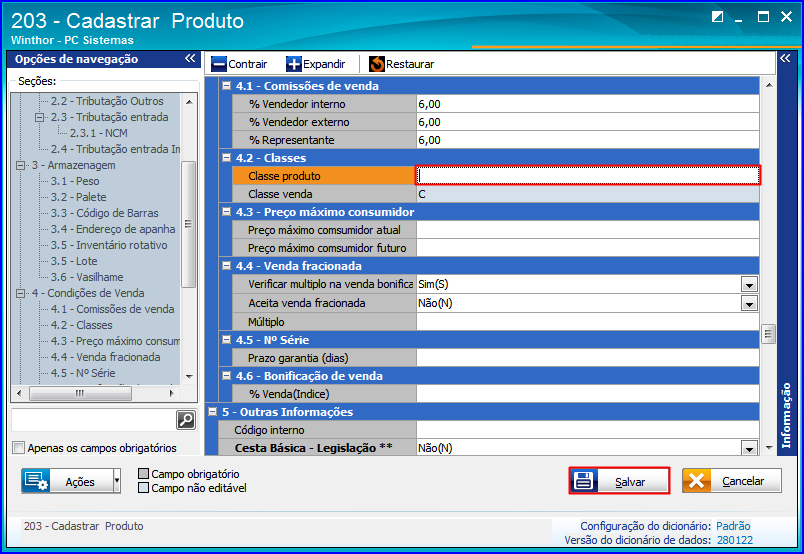Image resolution: width=804 pixels, height=554 pixels.
Task: Collapse section 4.1 - Comissões de venda
Action: (226, 86)
